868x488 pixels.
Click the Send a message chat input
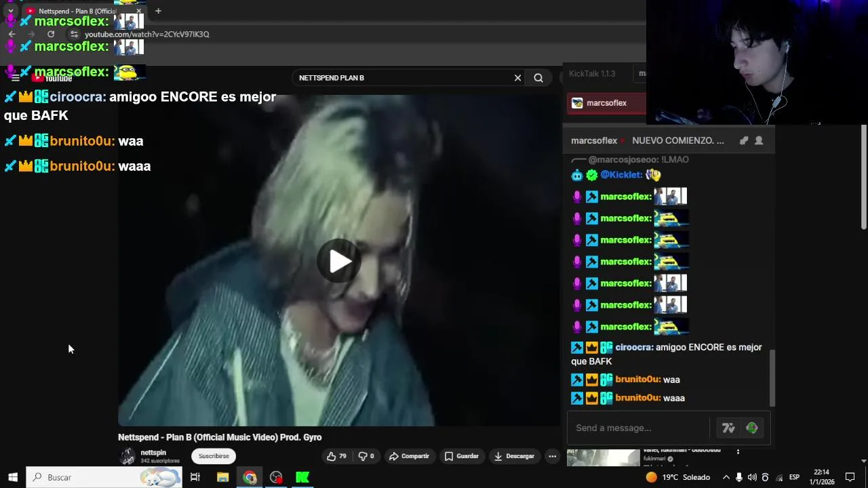coord(639,428)
